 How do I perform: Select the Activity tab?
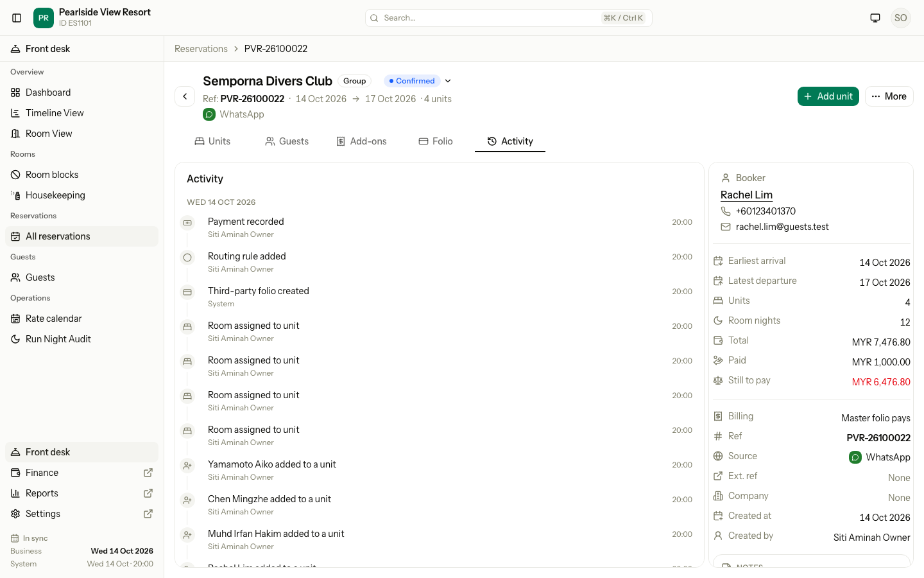pos(510,141)
